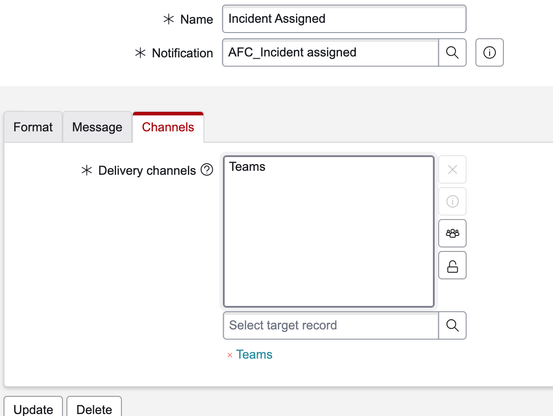Click the Delivery channels help question-mark icon
This screenshot has width=553, height=416.
coord(207,170)
